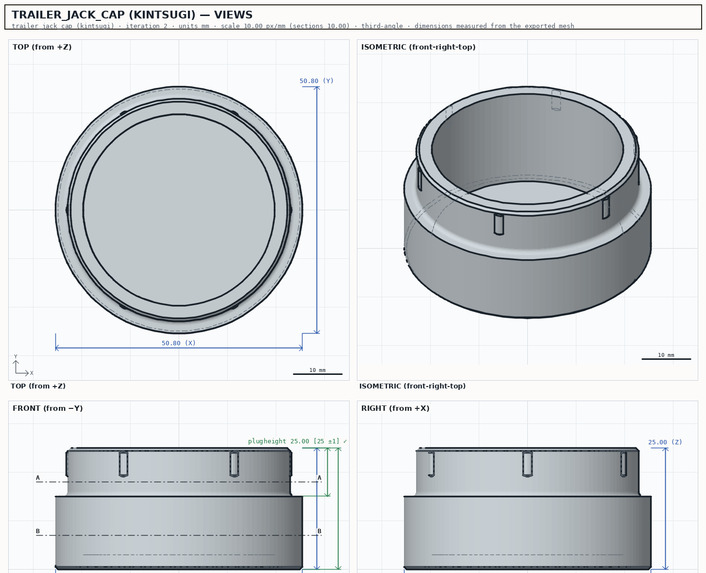Click section marker B left of the front view
706x573 pixels.
coord(38,531)
